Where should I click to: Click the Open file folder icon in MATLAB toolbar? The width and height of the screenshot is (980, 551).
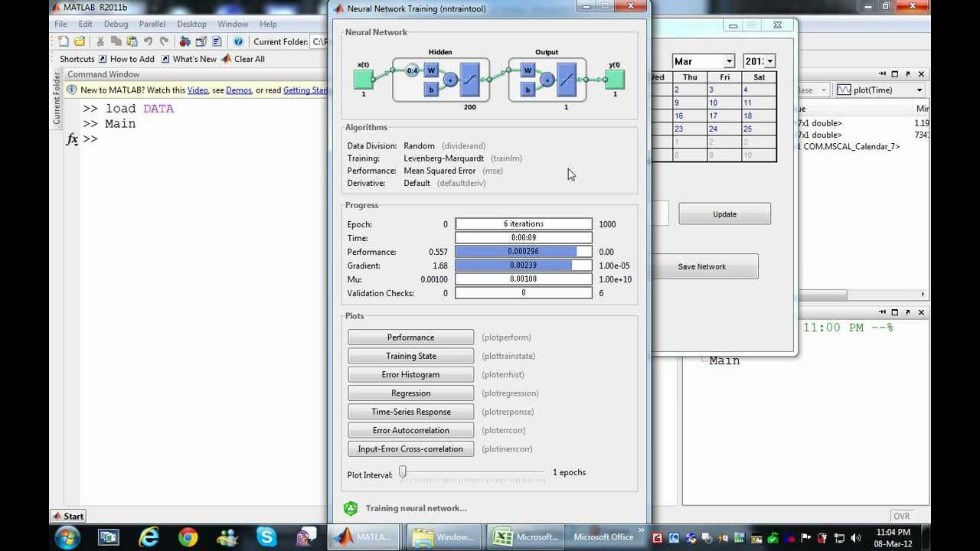click(80, 42)
